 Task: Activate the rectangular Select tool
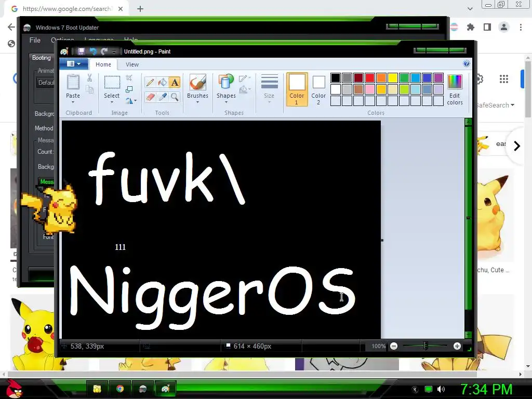(x=112, y=83)
